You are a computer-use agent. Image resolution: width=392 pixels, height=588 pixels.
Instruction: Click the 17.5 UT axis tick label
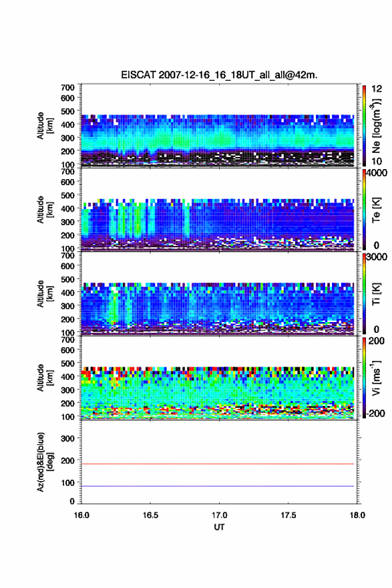point(288,515)
